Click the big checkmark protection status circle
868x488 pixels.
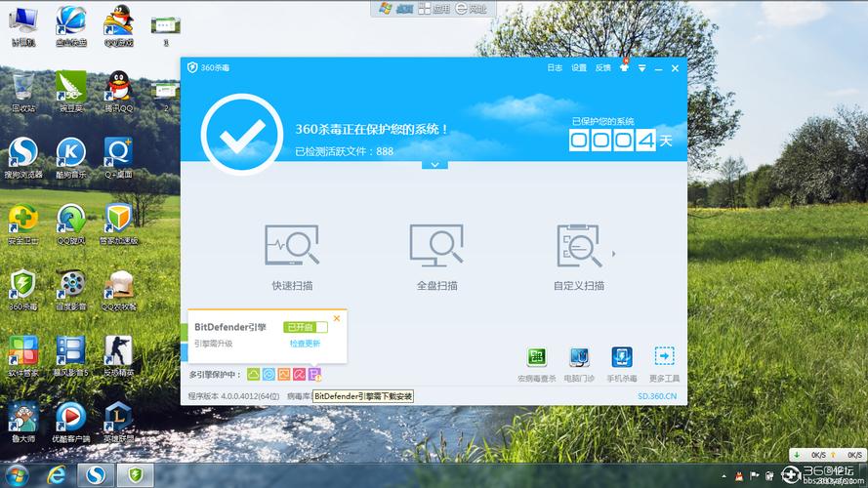pos(242,135)
